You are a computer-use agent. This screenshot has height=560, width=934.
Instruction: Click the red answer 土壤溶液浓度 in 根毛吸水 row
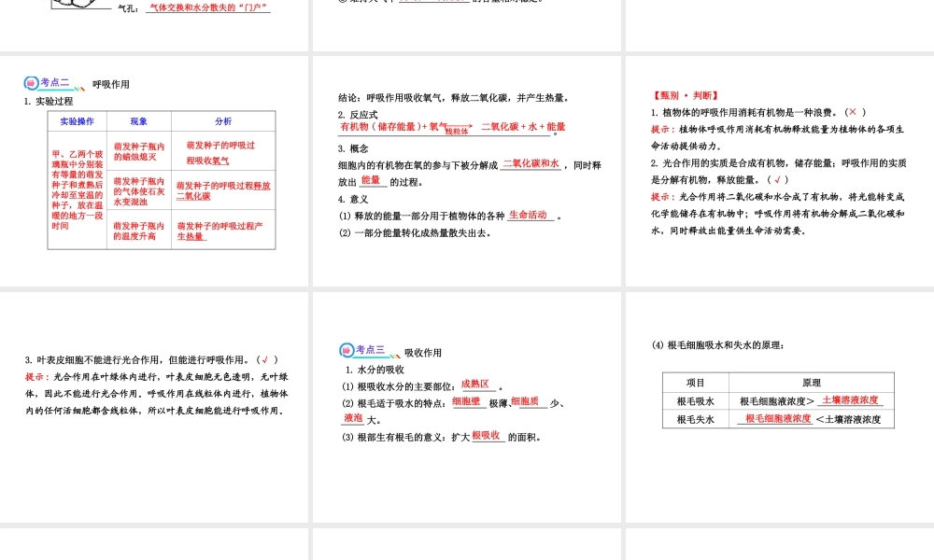(x=851, y=400)
